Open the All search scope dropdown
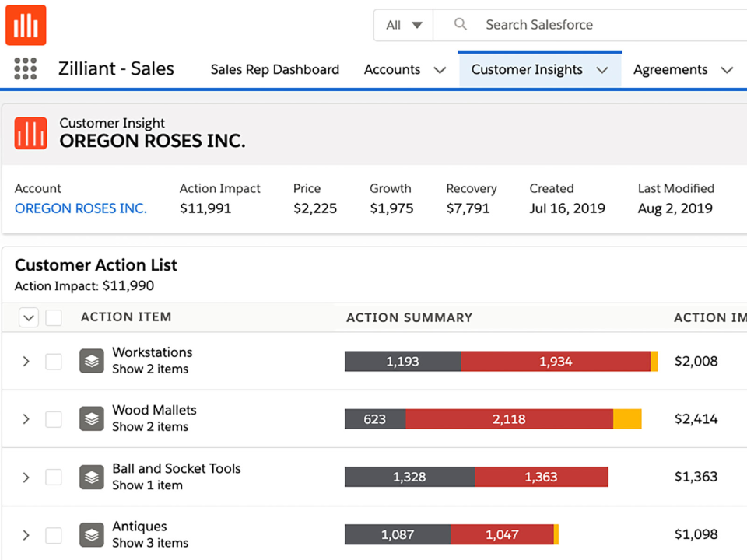Viewport: 747px width, 560px height. (404, 25)
